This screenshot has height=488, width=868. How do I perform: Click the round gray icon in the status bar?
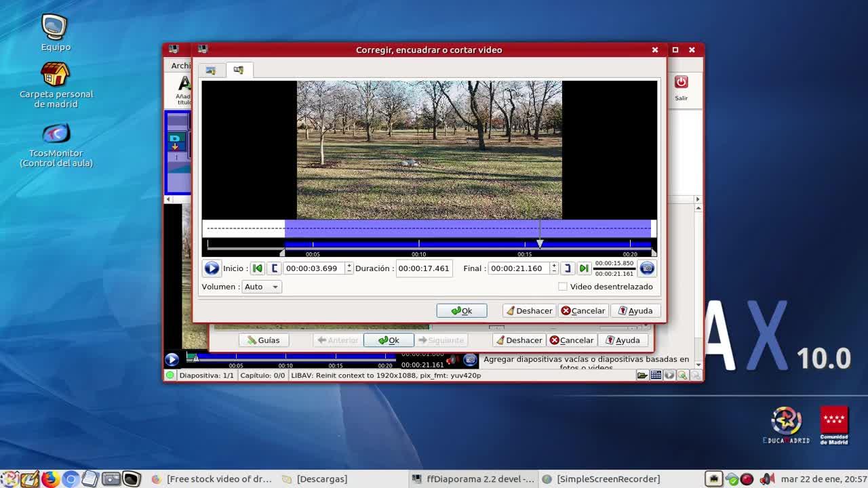pos(669,375)
